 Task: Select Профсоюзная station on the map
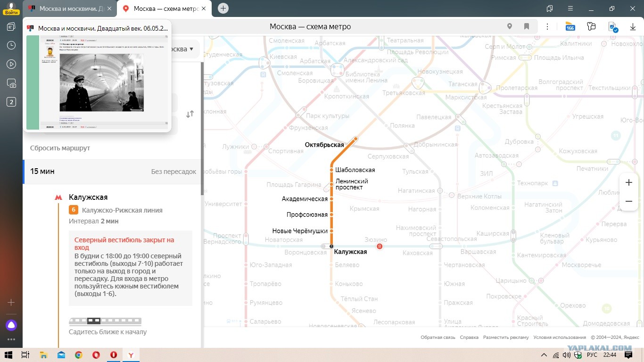pos(307,215)
